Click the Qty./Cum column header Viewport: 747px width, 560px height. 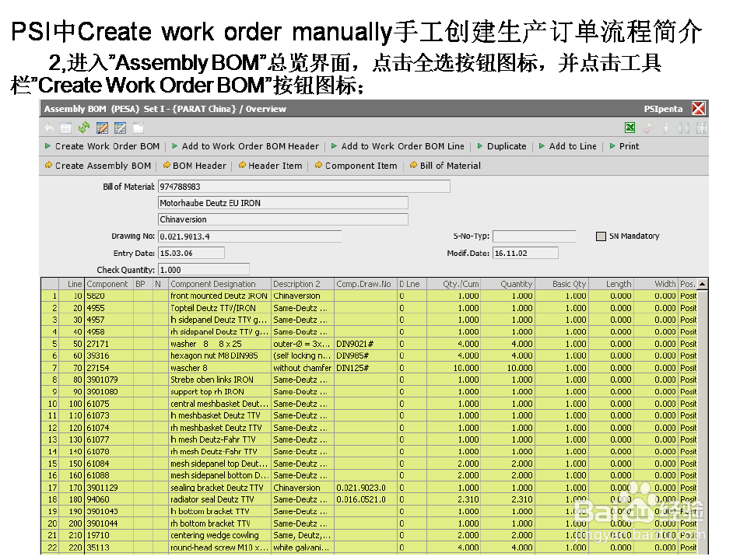(x=454, y=284)
